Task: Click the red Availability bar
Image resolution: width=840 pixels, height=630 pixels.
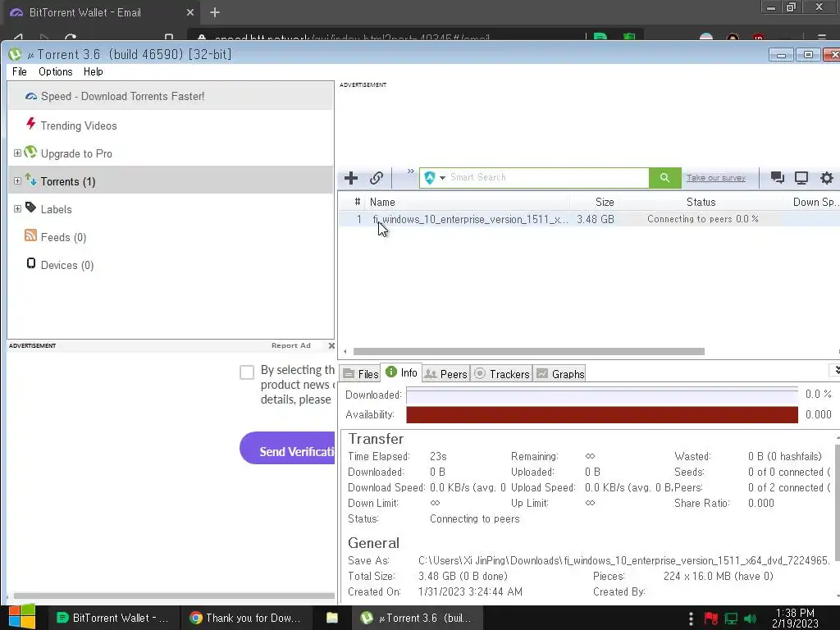Action: click(x=601, y=414)
